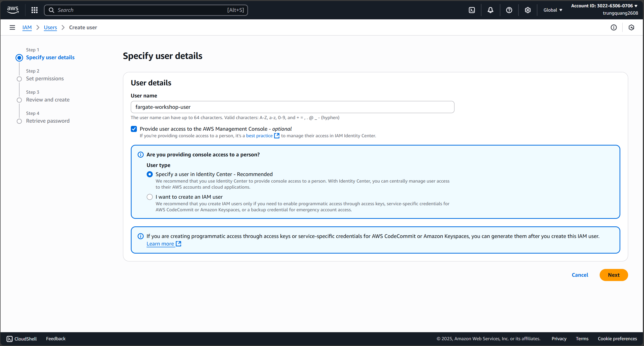Expand the Account ID dropdown menu
Image resolution: width=644 pixels, height=346 pixels.
(x=604, y=6)
